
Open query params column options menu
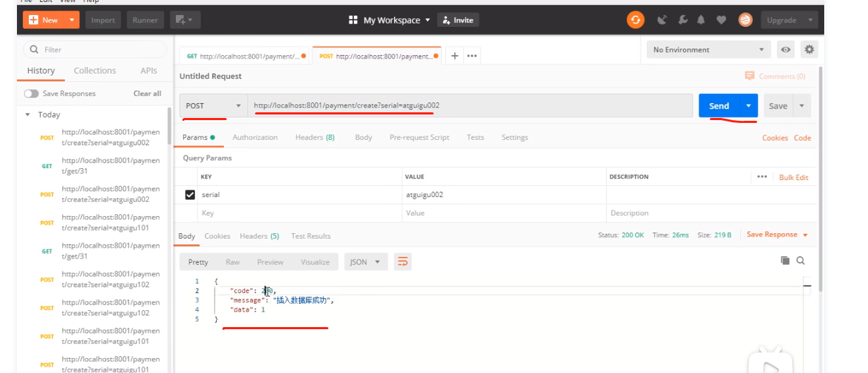(761, 177)
